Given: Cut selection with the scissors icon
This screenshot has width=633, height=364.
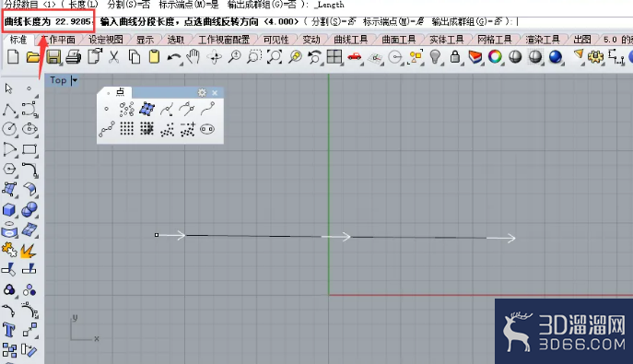Looking at the screenshot, I should [x=114, y=57].
